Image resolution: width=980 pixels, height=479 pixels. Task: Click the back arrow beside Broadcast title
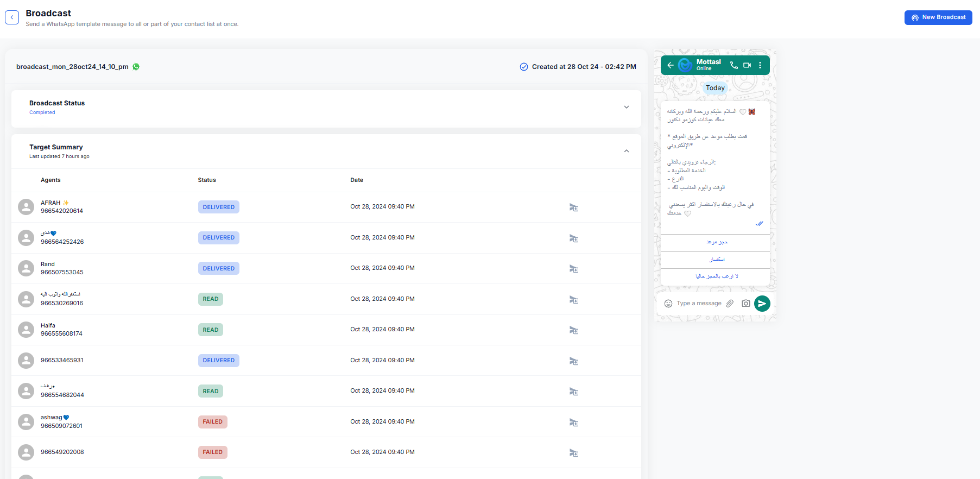click(12, 17)
